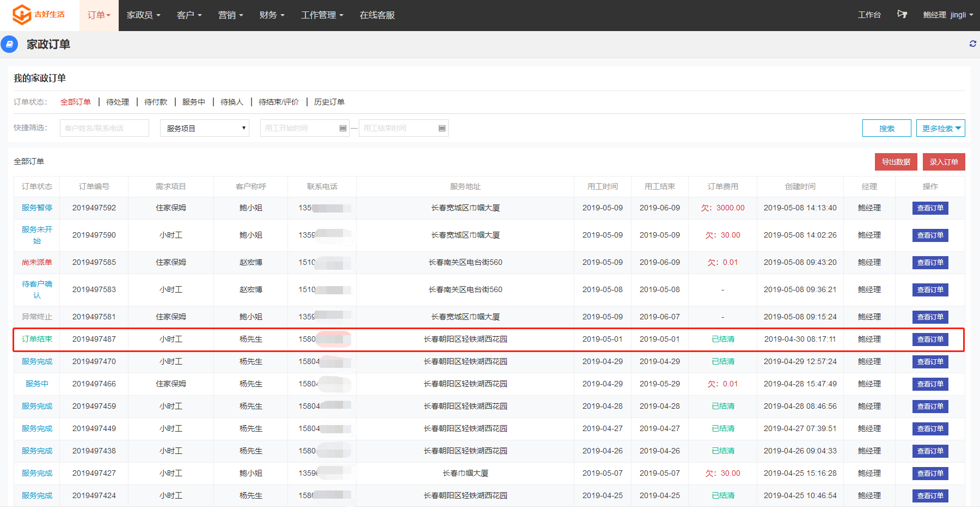980x509 pixels.
Task: Expand the 更多检索 dropdown
Action: click(x=941, y=128)
